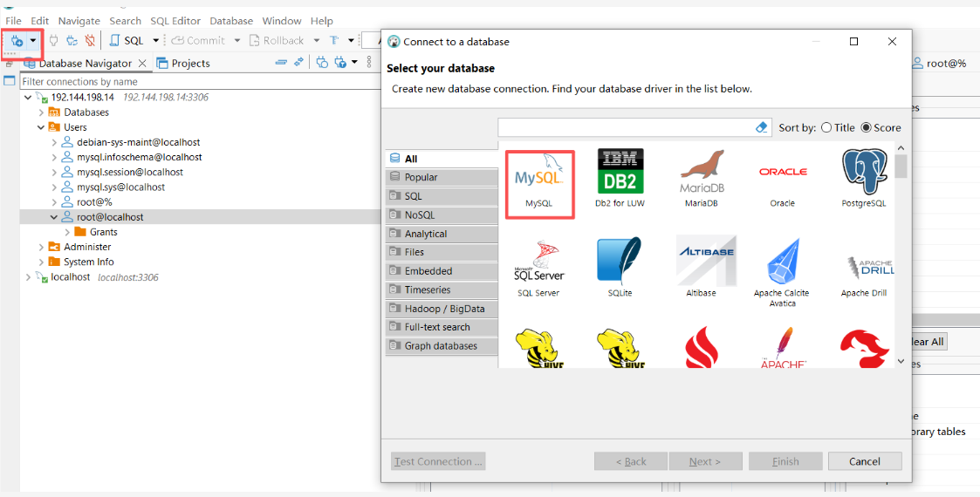
Task: Click the eraser icon to clear search
Action: click(761, 127)
